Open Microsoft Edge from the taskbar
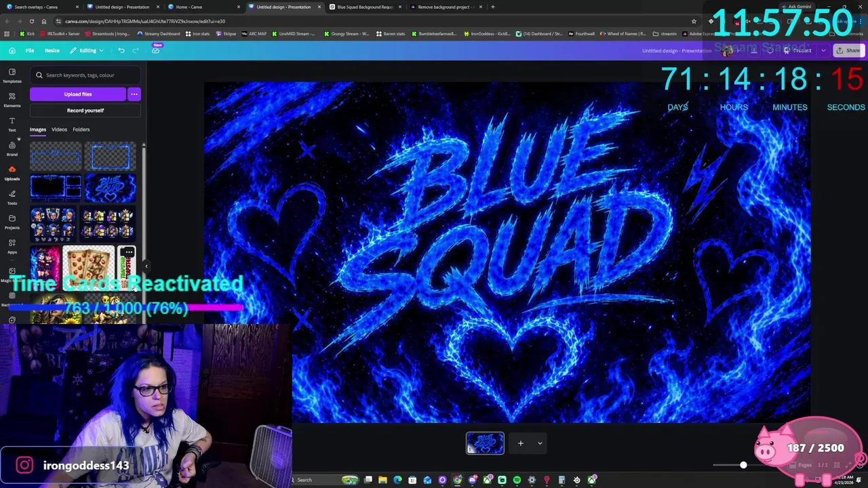This screenshot has width=868, height=488. 397,480
